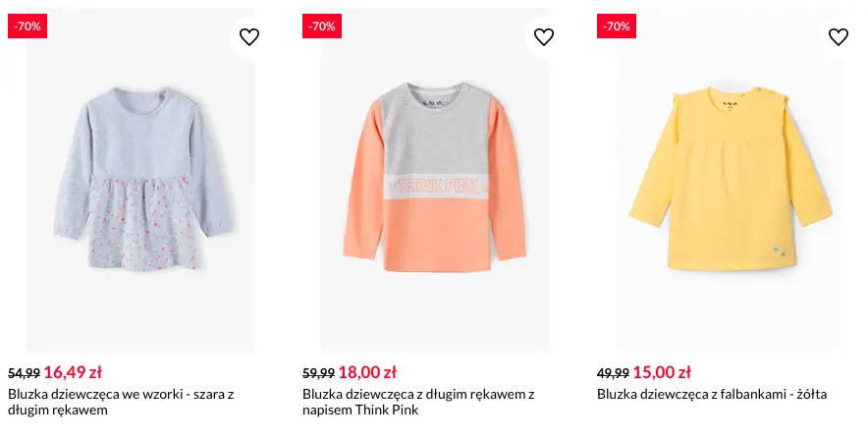Click the crossed-out price 54,99

pos(24,373)
